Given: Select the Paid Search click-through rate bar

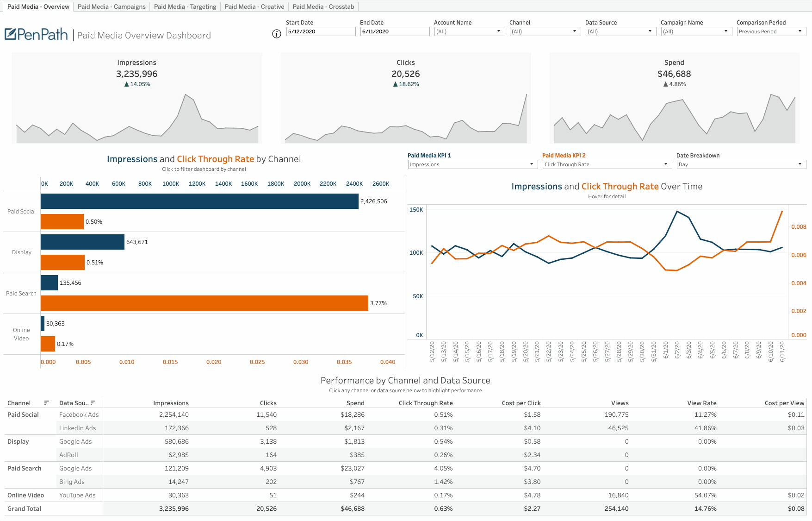Looking at the screenshot, I should [204, 303].
